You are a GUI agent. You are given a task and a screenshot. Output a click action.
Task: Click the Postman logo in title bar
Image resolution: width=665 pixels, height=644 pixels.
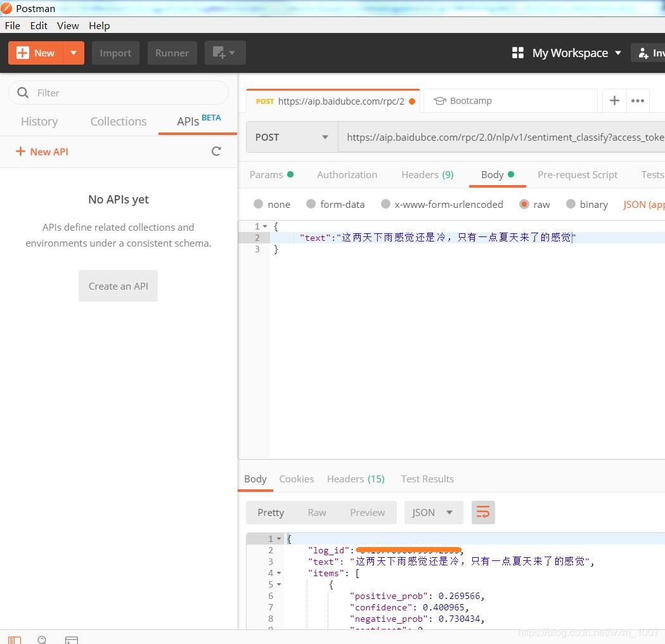coord(6,8)
